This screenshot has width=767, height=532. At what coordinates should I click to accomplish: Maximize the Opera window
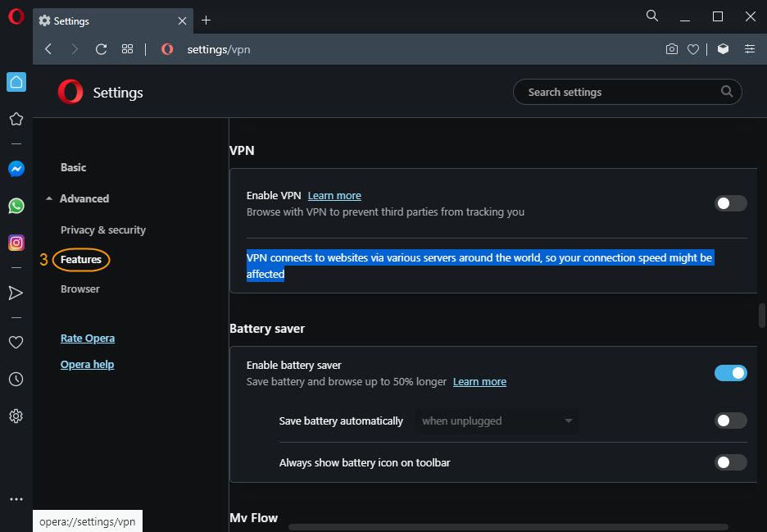click(718, 16)
